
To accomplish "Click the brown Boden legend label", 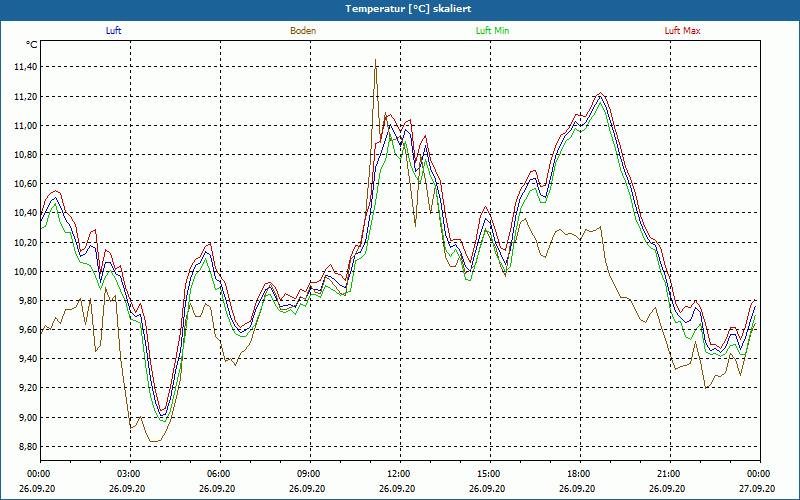I will tap(303, 31).
